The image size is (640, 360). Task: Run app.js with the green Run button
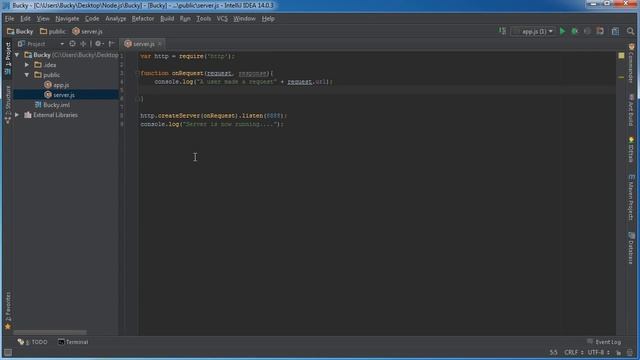[562, 31]
